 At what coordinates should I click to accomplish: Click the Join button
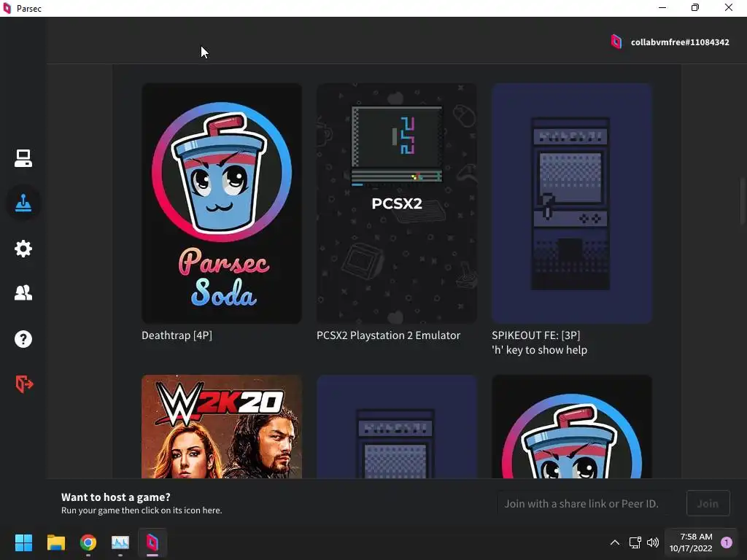[x=708, y=503]
